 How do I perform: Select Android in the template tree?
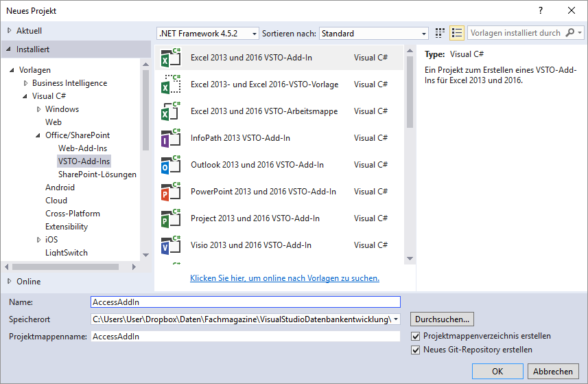tap(60, 188)
